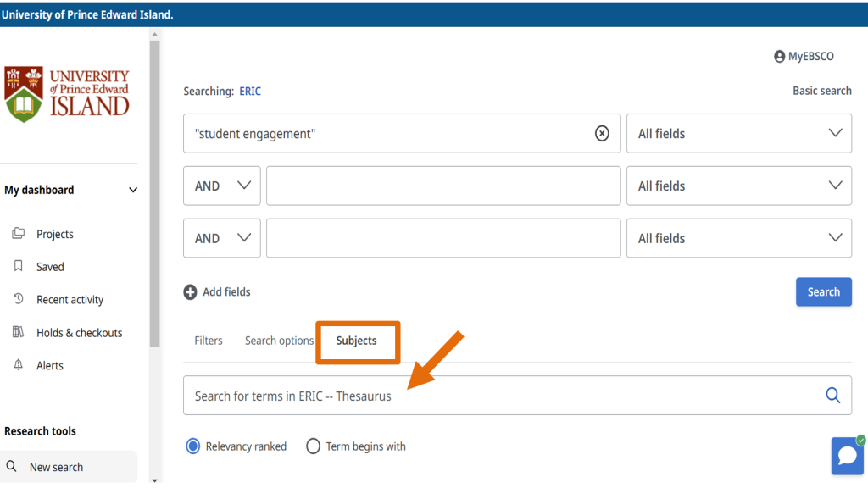Viewport: 868px width, 488px height.
Task: Switch to the Filters tab
Action: point(209,341)
